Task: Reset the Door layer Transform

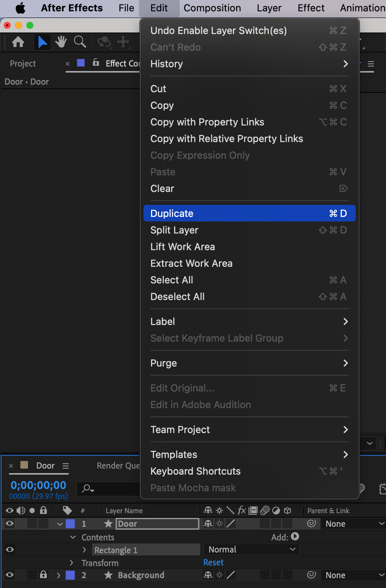Action: (213, 562)
